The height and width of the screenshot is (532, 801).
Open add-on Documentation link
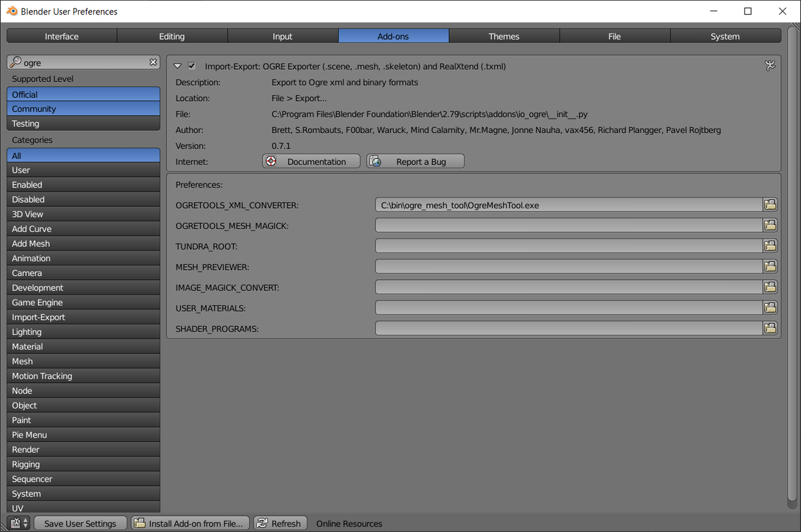[x=311, y=162]
